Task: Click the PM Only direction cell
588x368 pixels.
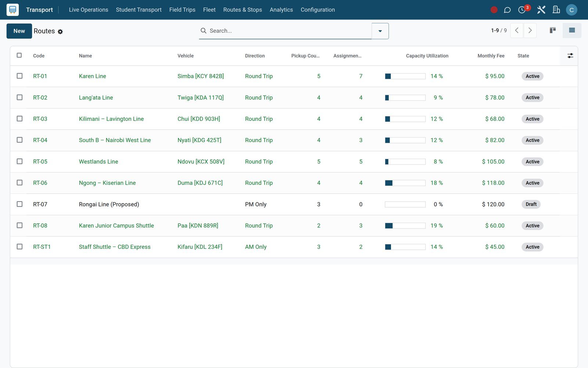Action: point(256,204)
